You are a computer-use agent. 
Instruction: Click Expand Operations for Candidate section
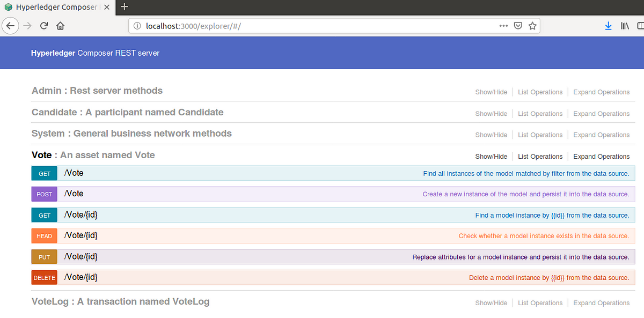pos(601,114)
